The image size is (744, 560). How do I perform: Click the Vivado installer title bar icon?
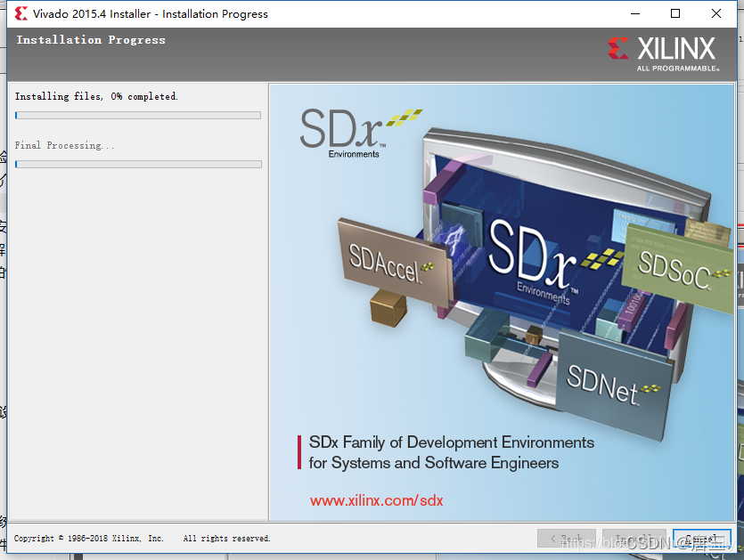[20, 13]
